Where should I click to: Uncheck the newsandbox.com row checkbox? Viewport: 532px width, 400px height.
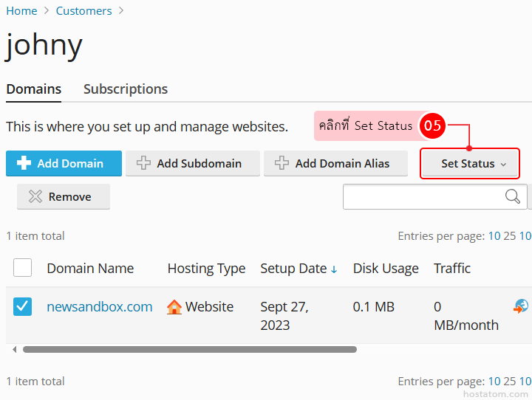coord(23,306)
